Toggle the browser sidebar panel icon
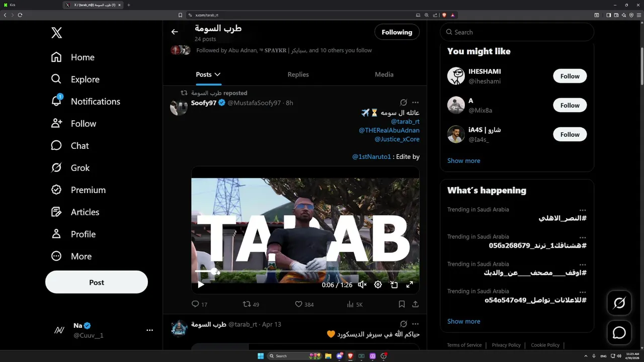Image resolution: width=644 pixels, height=362 pixels. click(608, 15)
